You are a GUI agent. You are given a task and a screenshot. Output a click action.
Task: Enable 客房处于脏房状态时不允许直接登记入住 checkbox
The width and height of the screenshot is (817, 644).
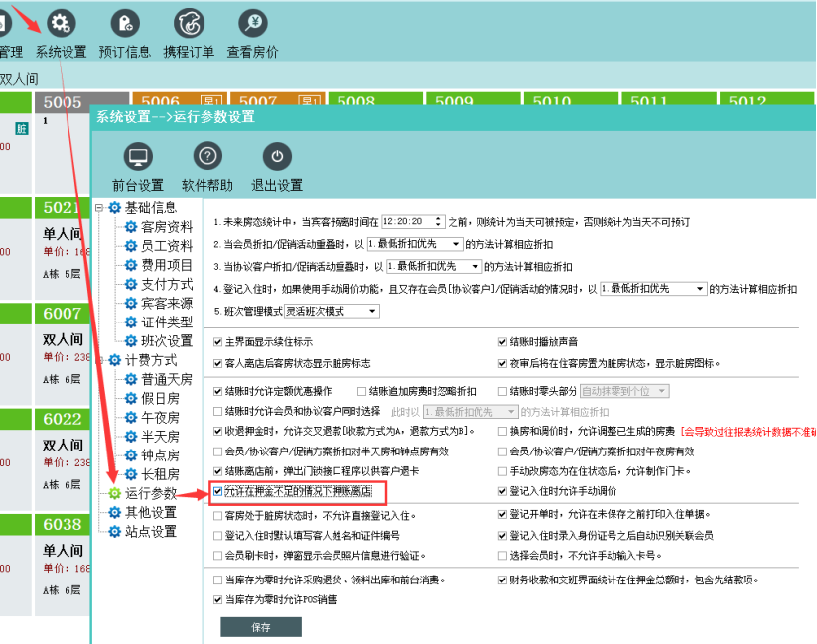click(x=218, y=516)
